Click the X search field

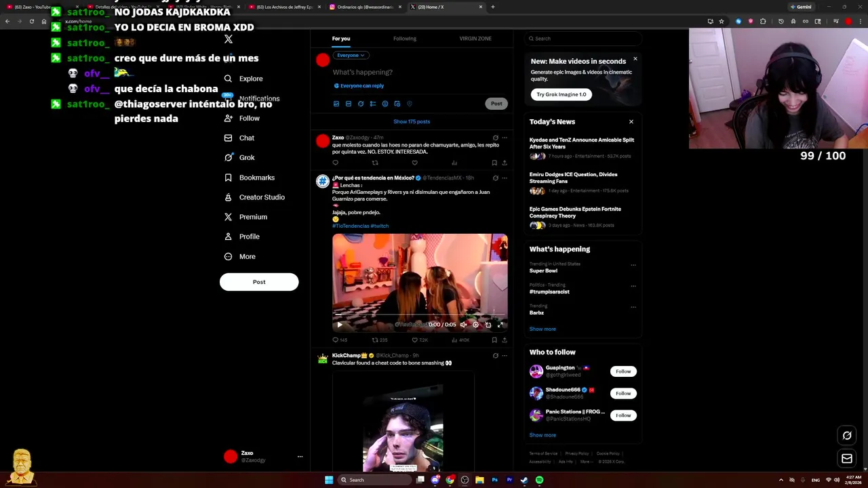pyautogui.click(x=583, y=39)
